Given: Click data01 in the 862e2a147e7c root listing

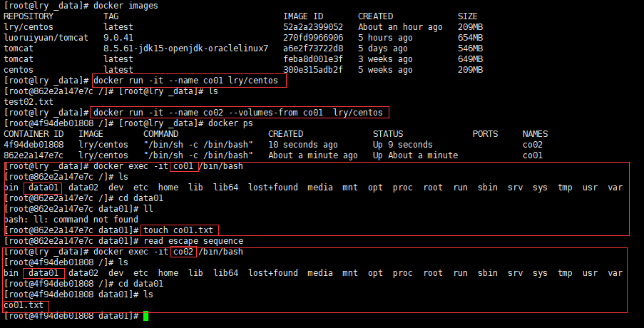Looking at the screenshot, I should click(x=44, y=188).
